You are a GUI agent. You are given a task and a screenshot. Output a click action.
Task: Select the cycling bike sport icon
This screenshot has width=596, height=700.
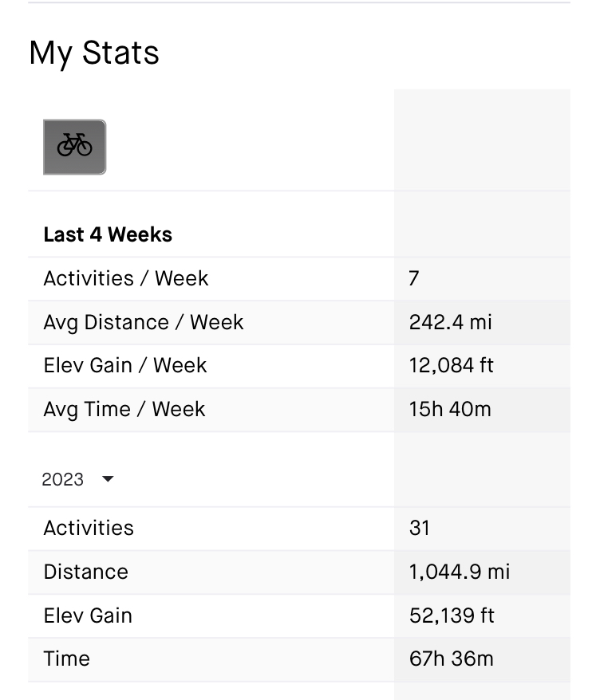tap(75, 147)
